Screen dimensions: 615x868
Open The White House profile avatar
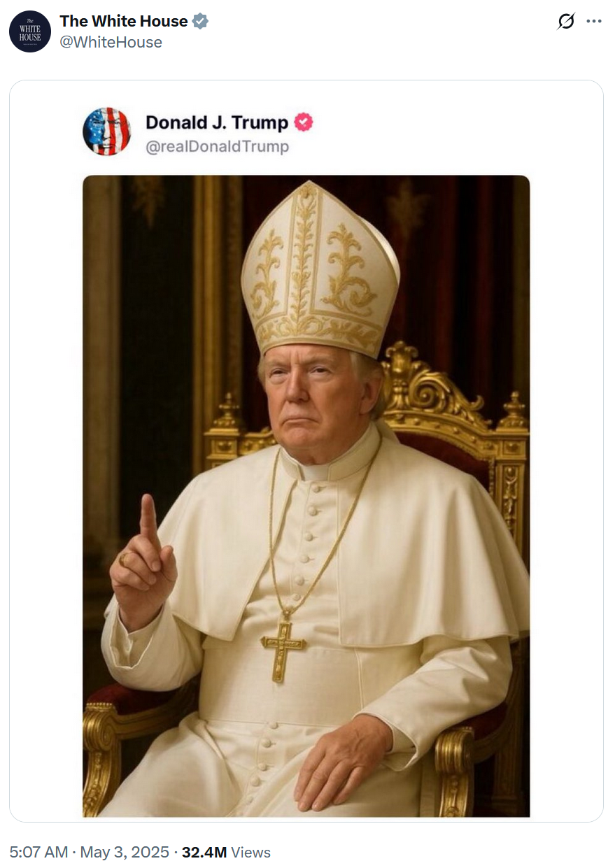[30, 31]
